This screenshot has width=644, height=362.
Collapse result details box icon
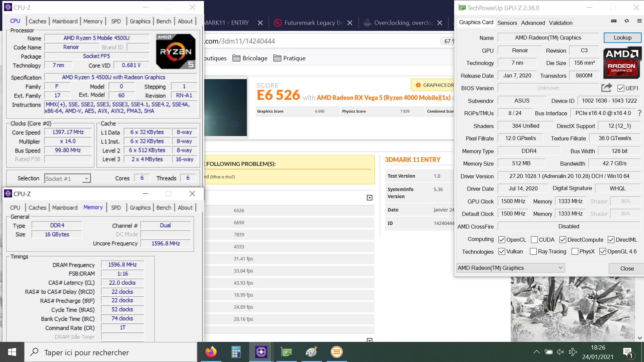(370, 198)
